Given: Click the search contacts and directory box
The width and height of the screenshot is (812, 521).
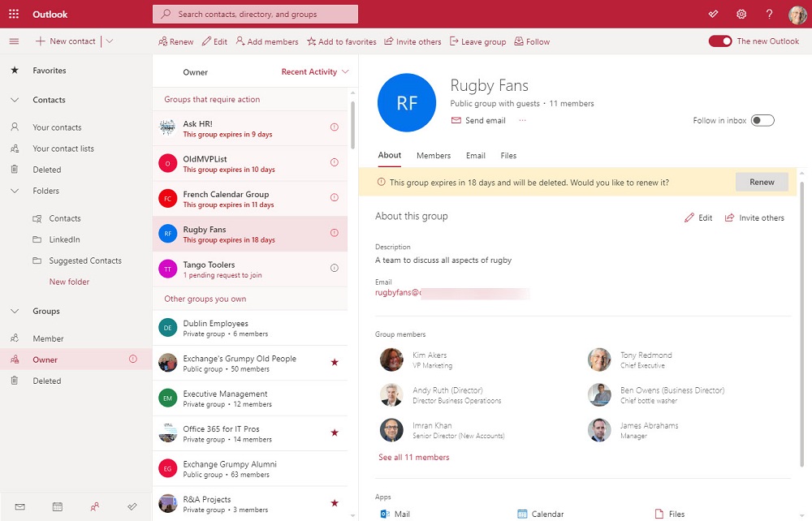Looking at the screenshot, I should pyautogui.click(x=255, y=14).
